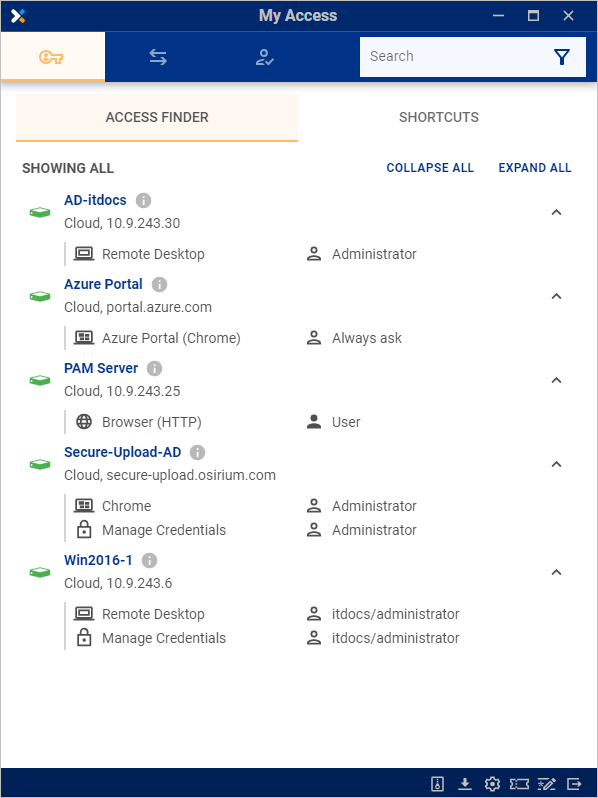Click EXPAND ALL
This screenshot has height=798, width=598.
coord(535,168)
